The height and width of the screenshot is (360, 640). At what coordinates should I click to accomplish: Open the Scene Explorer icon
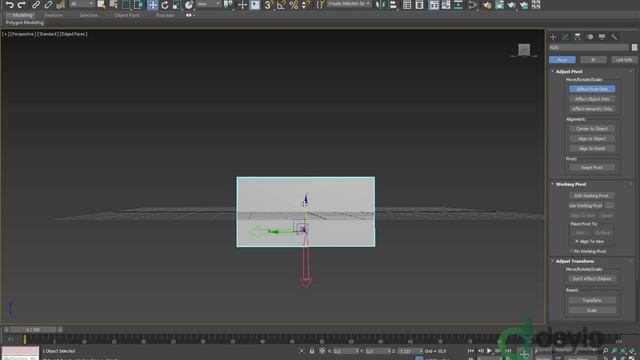tap(407, 4)
